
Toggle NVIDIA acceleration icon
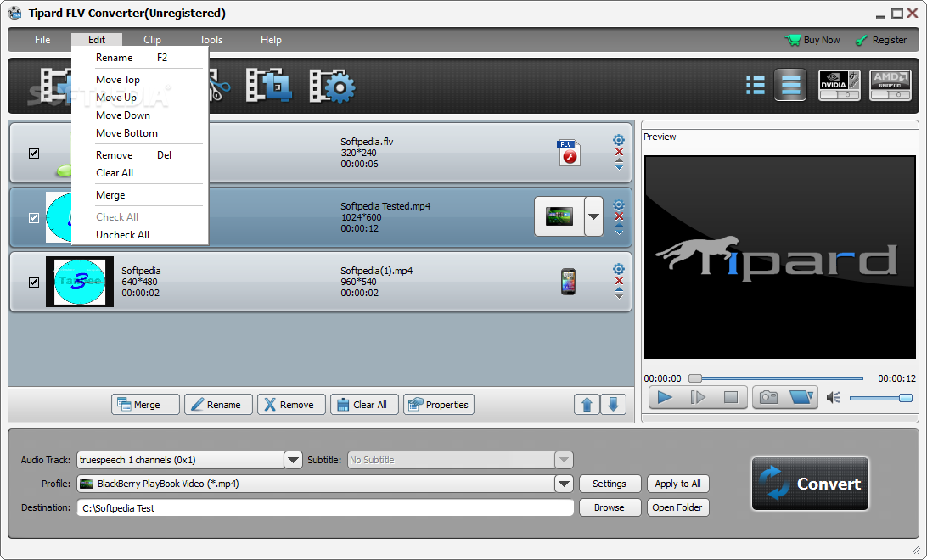tap(839, 85)
